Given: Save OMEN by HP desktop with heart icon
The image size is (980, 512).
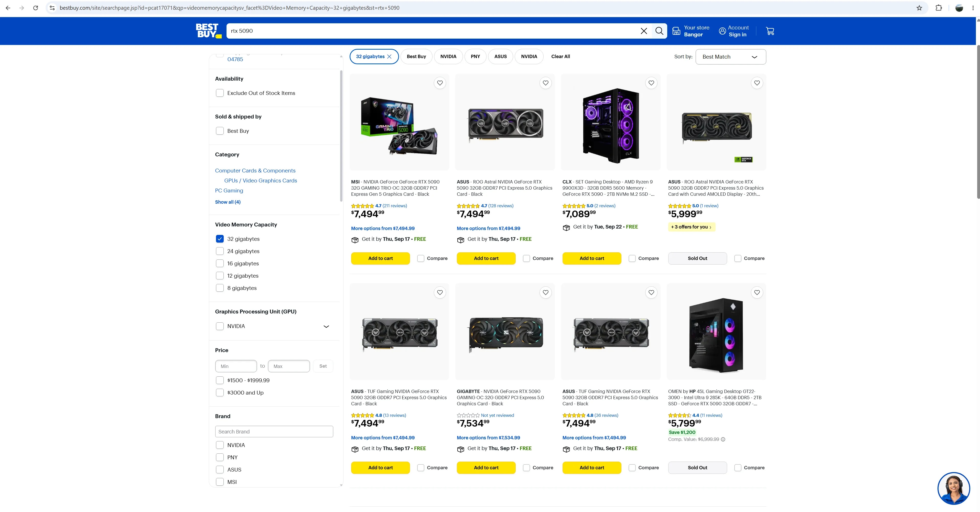Looking at the screenshot, I should (757, 292).
